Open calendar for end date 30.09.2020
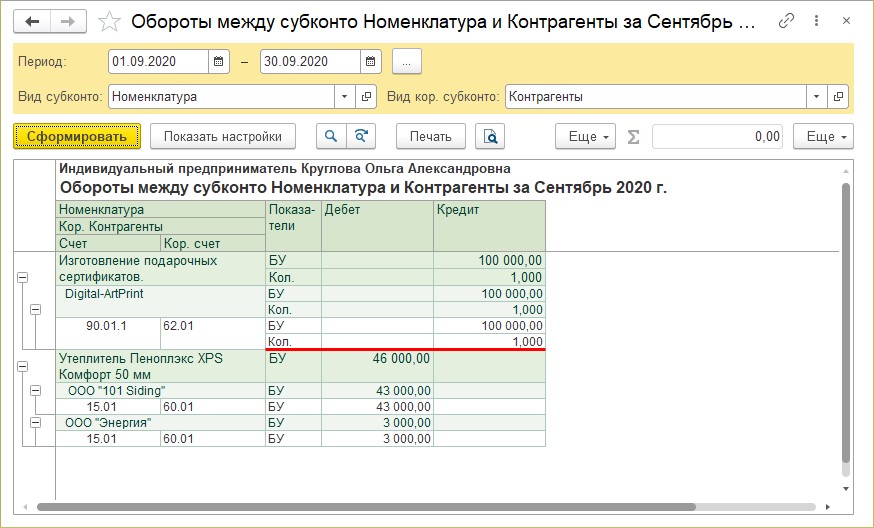The width and height of the screenshot is (874, 528). pos(371,61)
